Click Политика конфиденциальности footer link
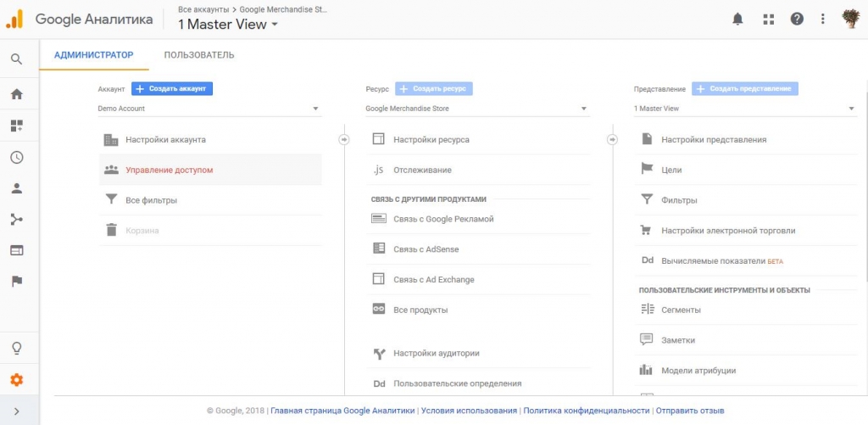This screenshot has width=868, height=425. [587, 411]
